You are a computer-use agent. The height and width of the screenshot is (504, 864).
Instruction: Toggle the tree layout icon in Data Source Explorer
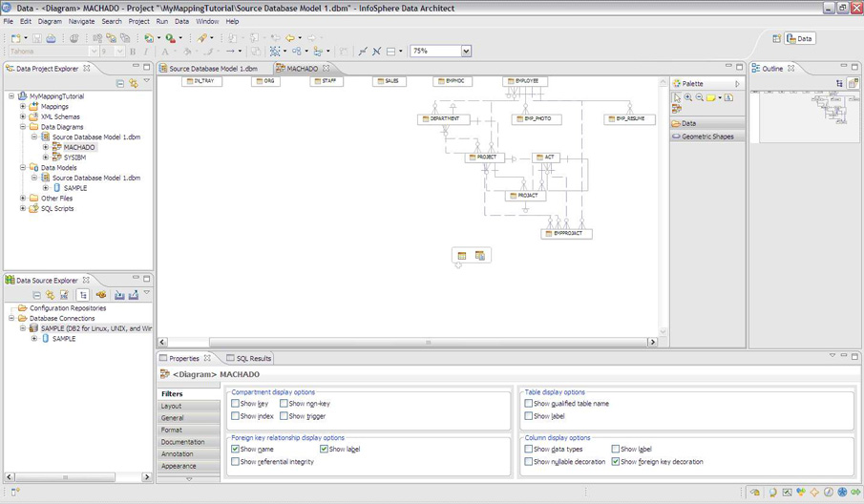[83, 295]
